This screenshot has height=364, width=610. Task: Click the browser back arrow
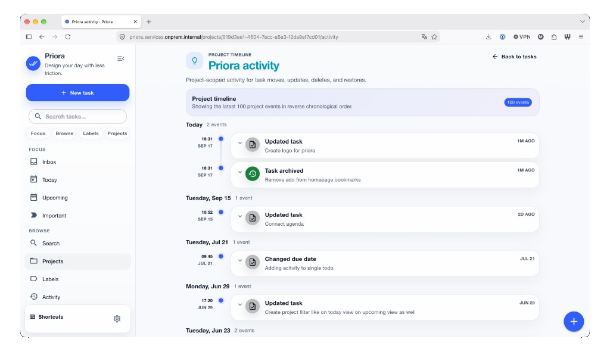(42, 37)
